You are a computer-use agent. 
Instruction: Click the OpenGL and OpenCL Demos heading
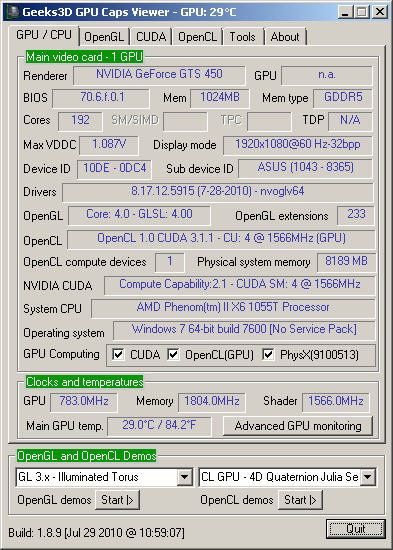click(x=86, y=456)
